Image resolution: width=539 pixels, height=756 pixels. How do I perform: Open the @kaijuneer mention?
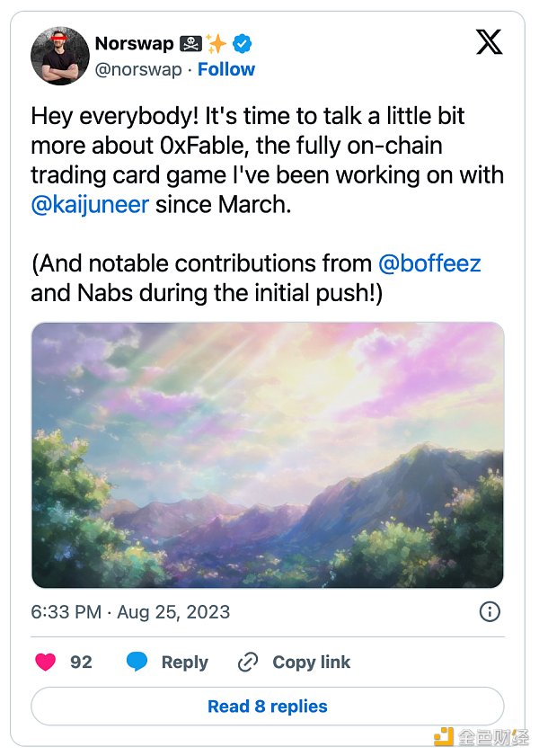pyautogui.click(x=90, y=204)
